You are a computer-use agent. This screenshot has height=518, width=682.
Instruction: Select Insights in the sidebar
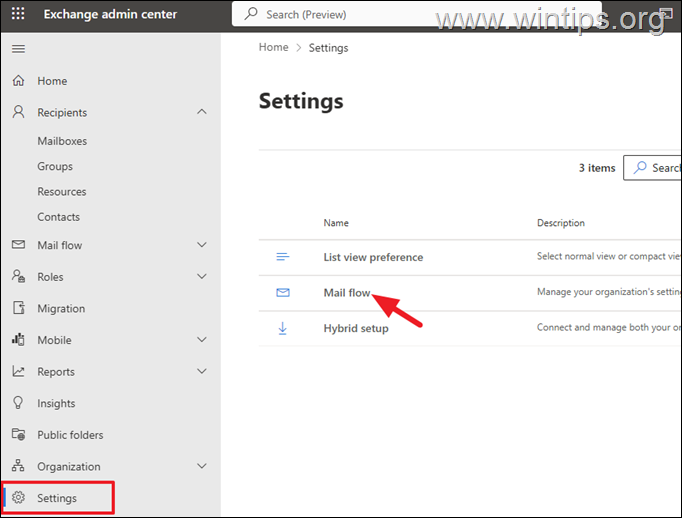click(56, 403)
